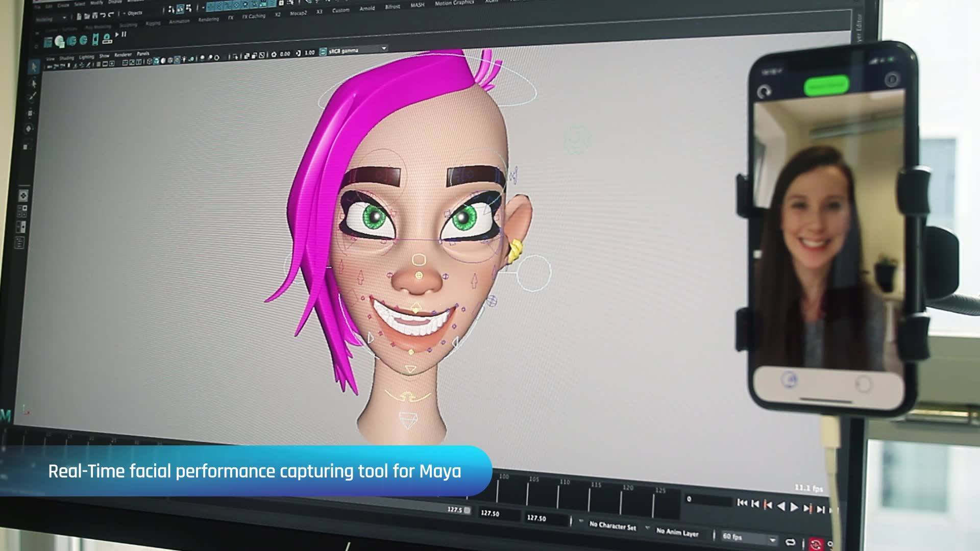The image size is (980, 551).
Task: Play the animation forwards
Action: pyautogui.click(x=794, y=507)
